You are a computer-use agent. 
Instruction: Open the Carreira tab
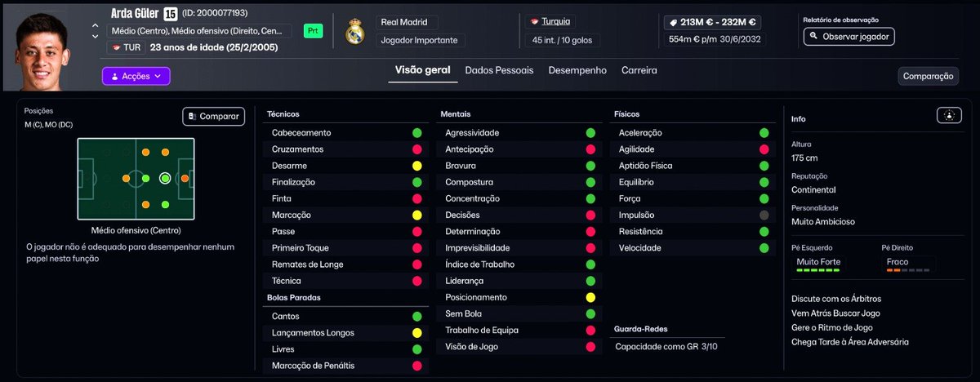tap(639, 70)
